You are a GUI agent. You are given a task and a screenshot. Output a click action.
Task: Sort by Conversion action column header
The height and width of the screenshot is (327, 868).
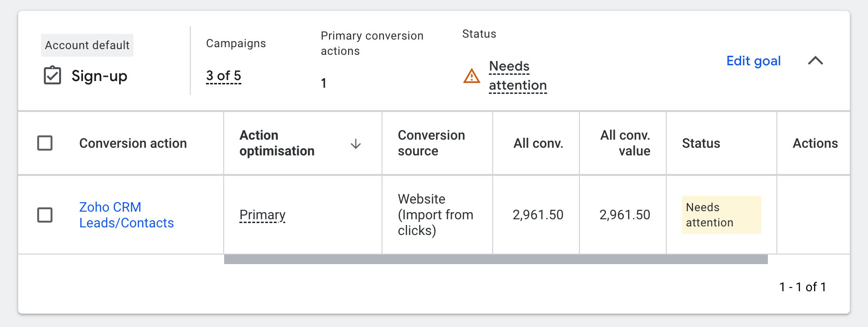tap(133, 143)
